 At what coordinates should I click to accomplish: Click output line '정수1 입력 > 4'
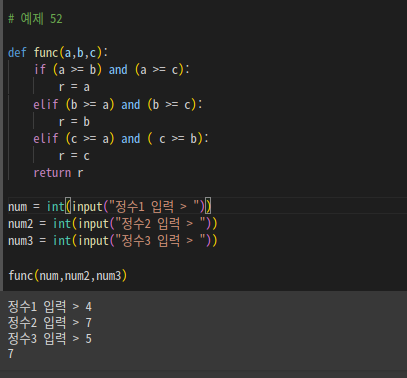(50, 306)
